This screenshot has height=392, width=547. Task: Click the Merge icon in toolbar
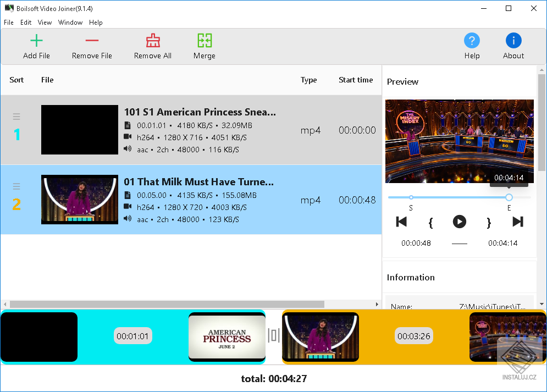pos(205,41)
